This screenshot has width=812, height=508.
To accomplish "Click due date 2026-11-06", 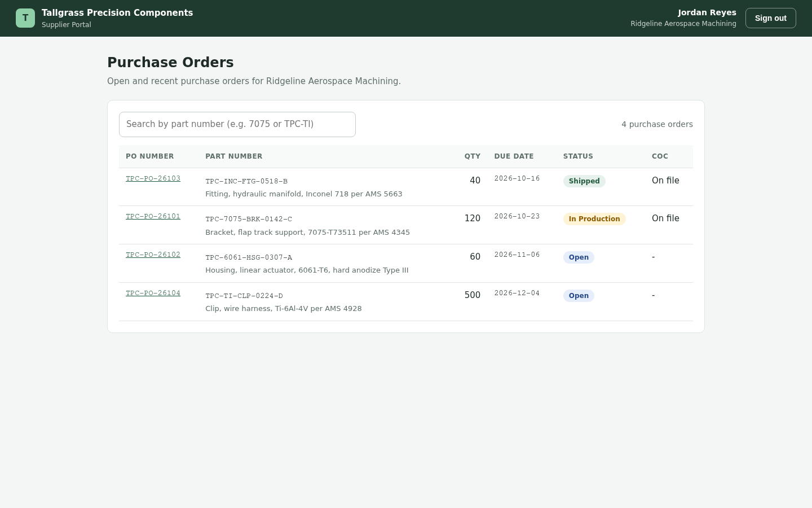I will [517, 255].
